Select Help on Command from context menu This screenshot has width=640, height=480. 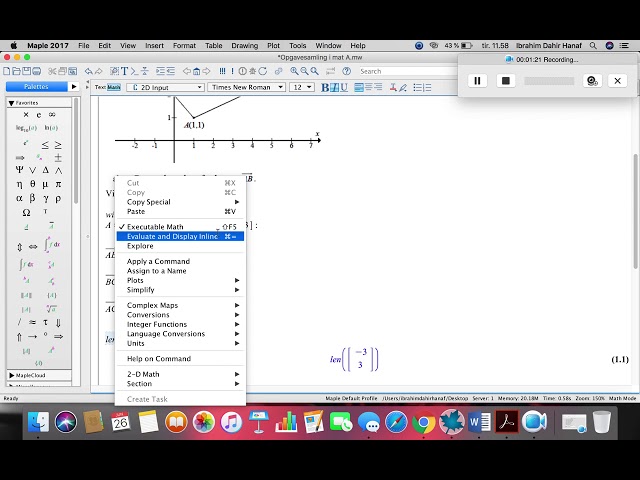point(158,359)
